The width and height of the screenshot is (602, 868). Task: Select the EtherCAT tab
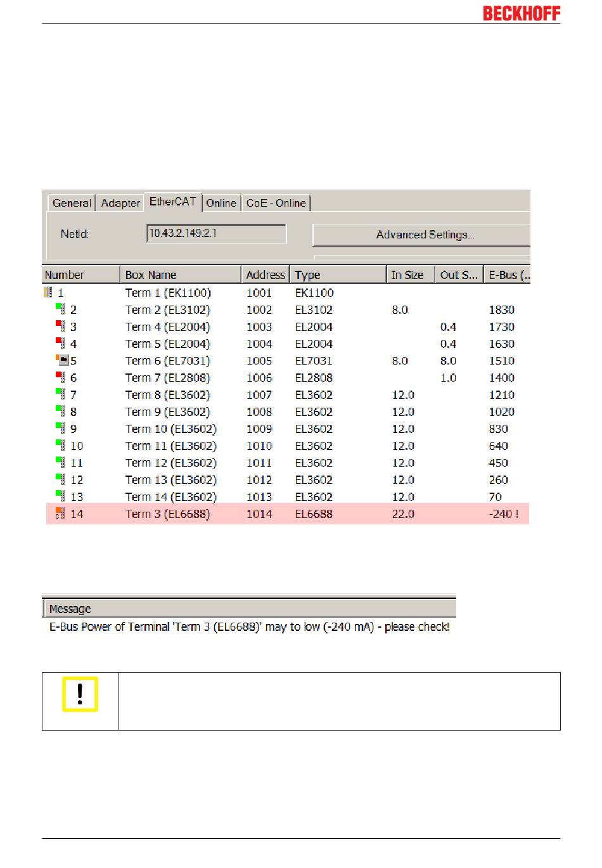click(173, 202)
